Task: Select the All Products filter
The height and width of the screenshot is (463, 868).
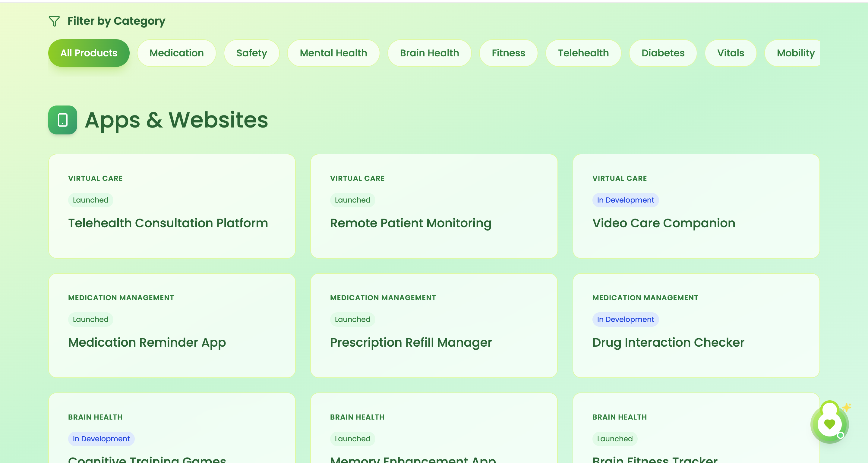Action: 89,53
